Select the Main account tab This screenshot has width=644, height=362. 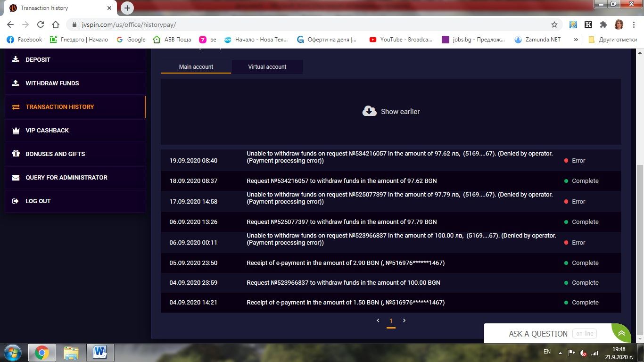tap(196, 67)
